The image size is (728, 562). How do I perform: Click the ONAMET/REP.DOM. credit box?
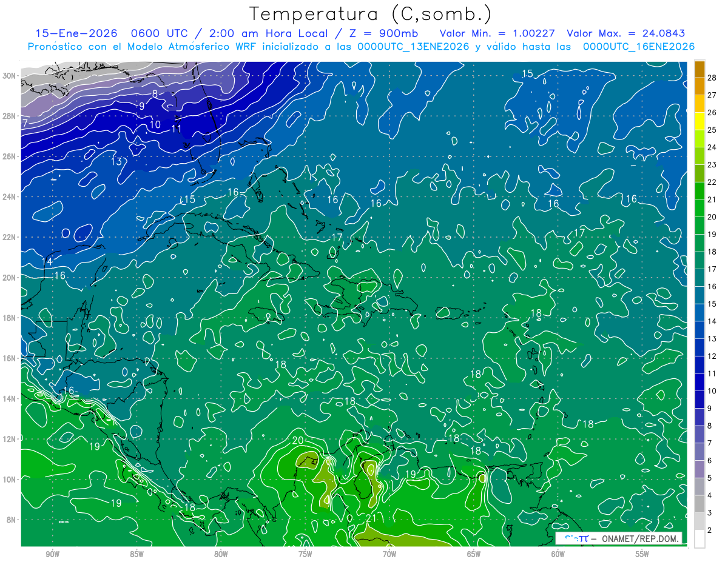(x=618, y=538)
